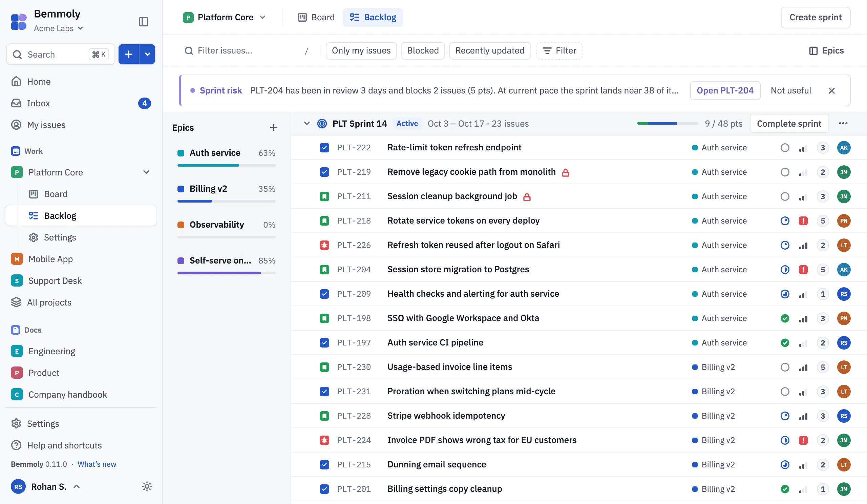This screenshot has height=504, width=867.
Task: Open Platform Core project dropdown in header
Action: pos(225,17)
